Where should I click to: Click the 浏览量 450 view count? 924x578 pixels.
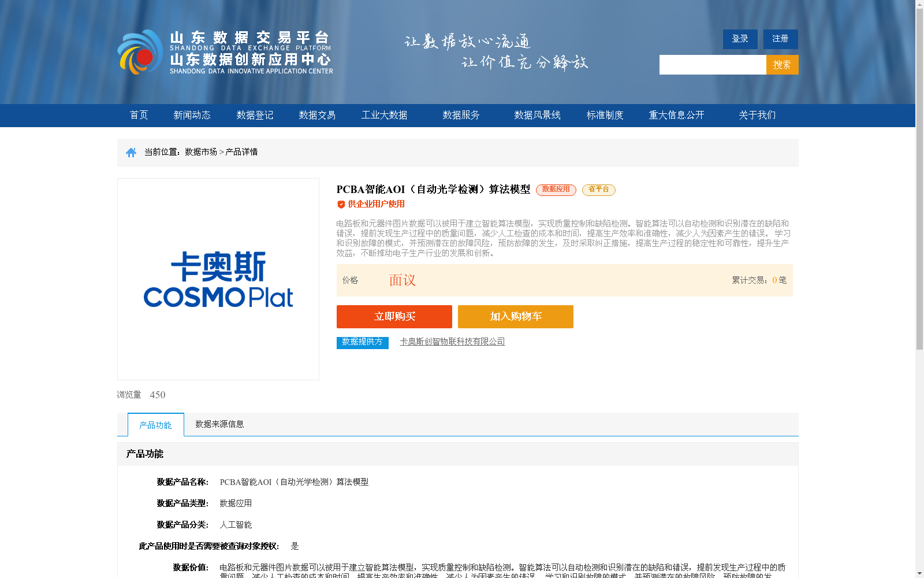click(x=141, y=395)
